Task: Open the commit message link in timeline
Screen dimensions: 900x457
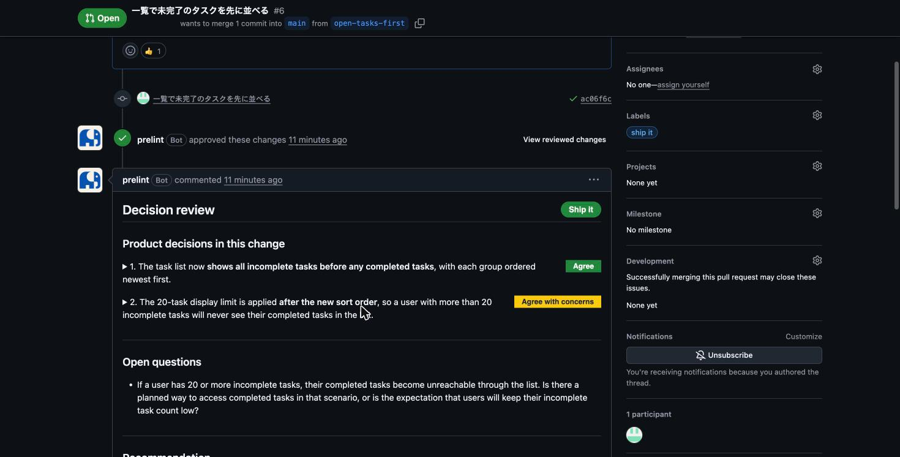Action: pos(211,99)
